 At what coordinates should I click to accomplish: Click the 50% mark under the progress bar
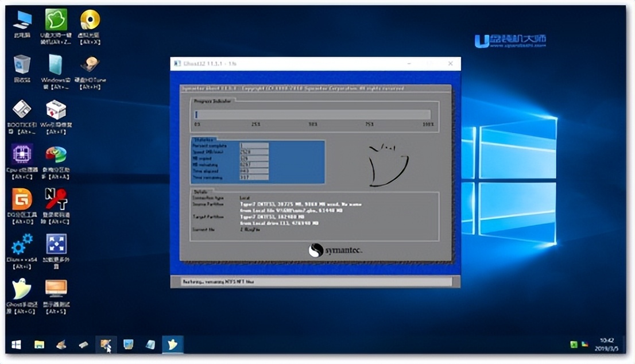(x=313, y=125)
